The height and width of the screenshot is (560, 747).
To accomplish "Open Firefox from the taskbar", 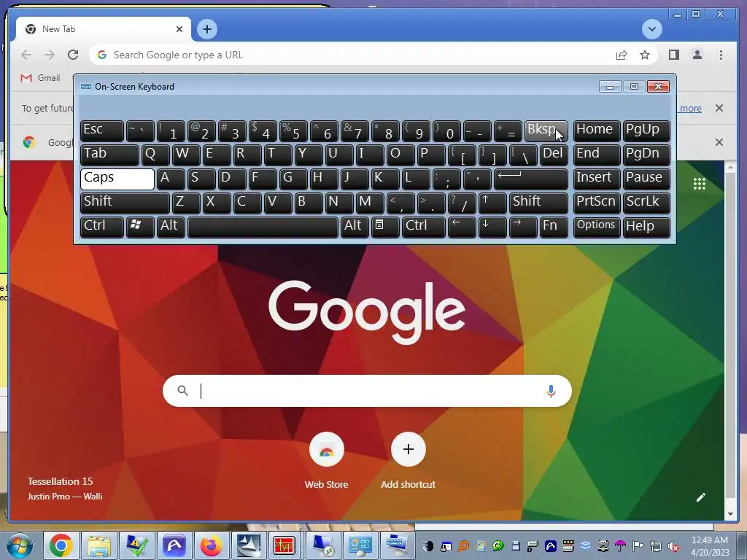I will (211, 545).
